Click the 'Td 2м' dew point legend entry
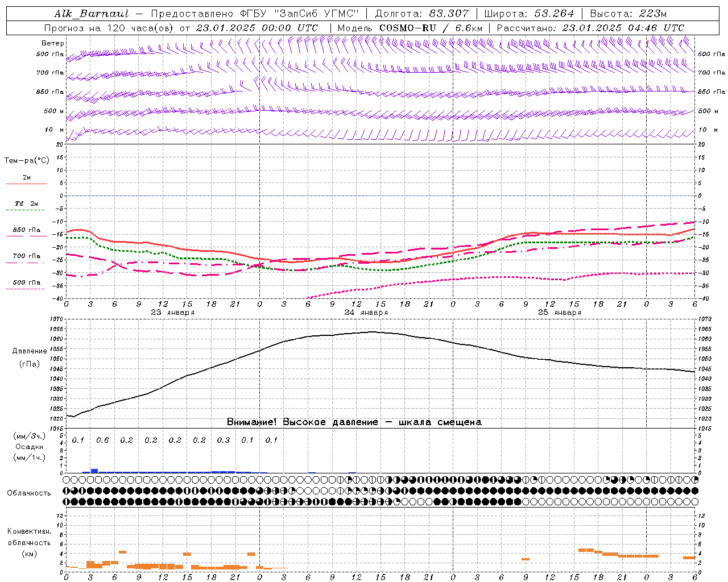This screenshot has width=728, height=582. point(27,203)
